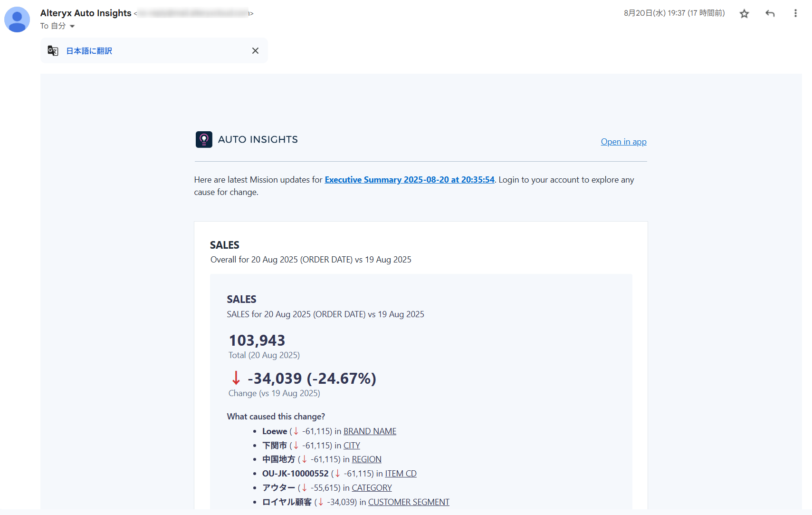Open the CATEGORY link

(x=372, y=488)
